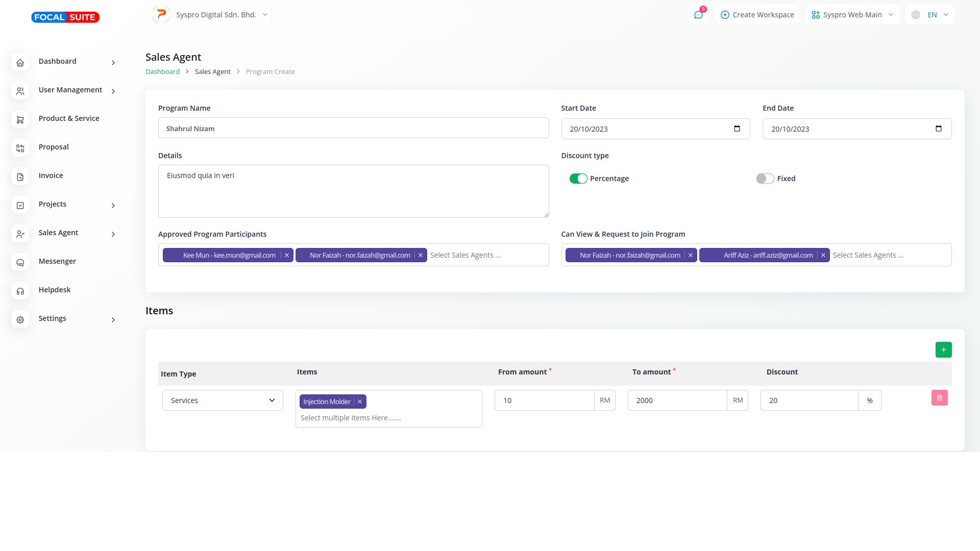
Task: Remove the Injection Molder tag
Action: 360,402
